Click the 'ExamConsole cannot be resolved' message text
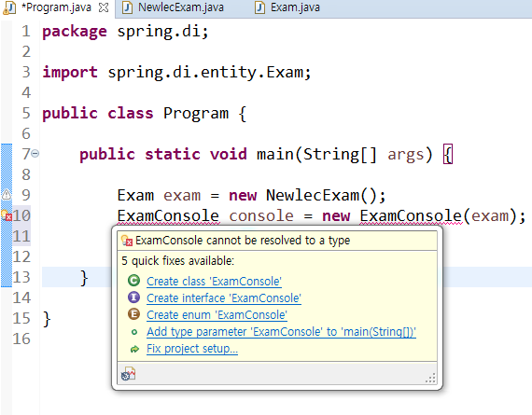Image resolution: width=532 pixels, height=415 pixels. pyautogui.click(x=243, y=241)
